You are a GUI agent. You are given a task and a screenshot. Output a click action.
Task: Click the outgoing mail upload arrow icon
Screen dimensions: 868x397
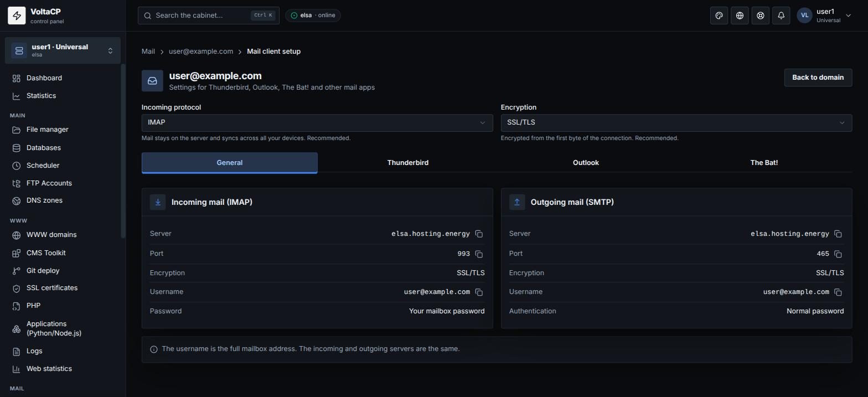click(x=517, y=202)
